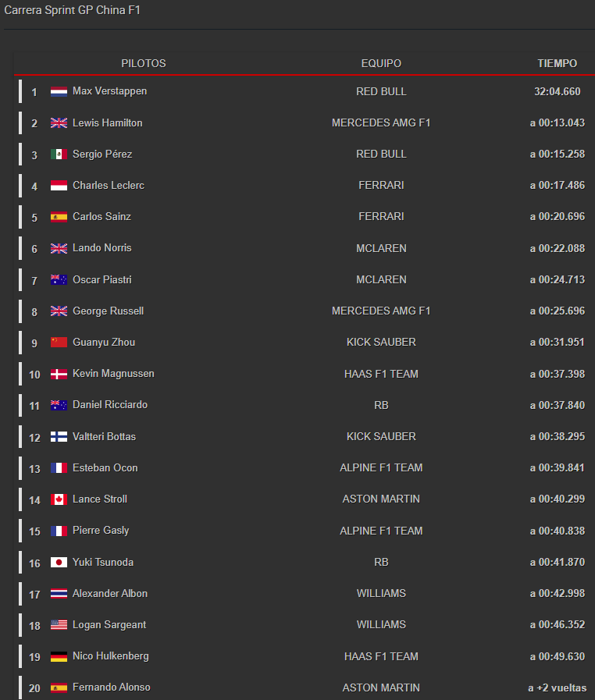Click gap time a 00:13.043
Image resolution: width=595 pixels, height=700 pixels.
pyautogui.click(x=558, y=123)
